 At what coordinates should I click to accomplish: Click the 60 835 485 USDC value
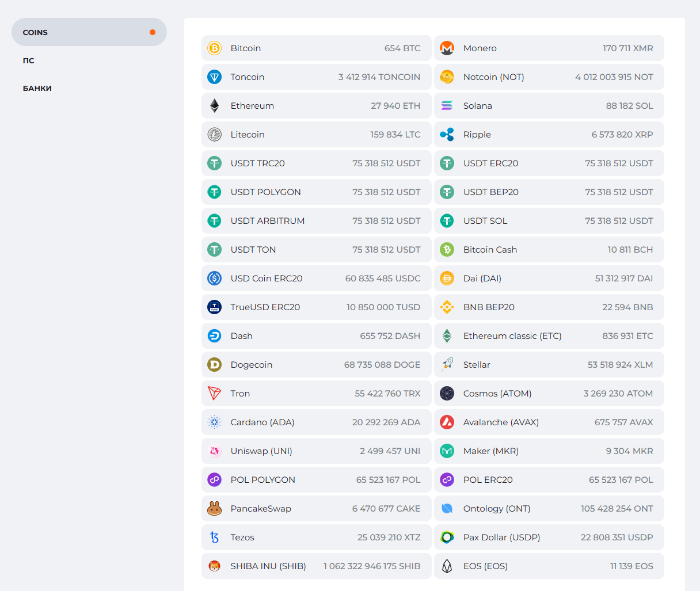click(383, 279)
